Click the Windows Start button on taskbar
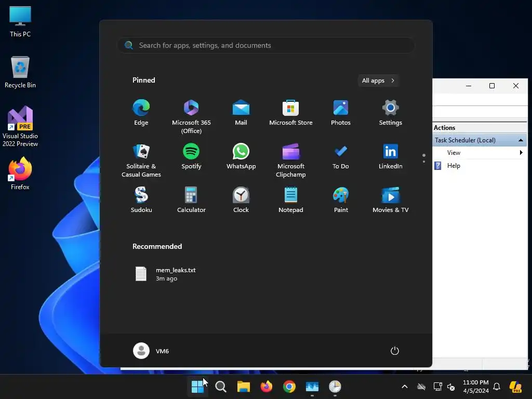Screen dimensions: 532x399 coord(197,387)
